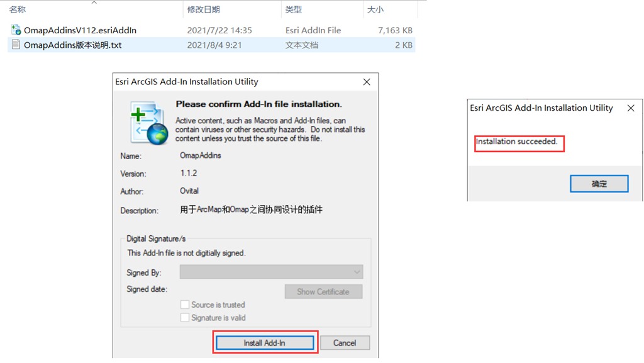The image size is (644, 363).
Task: Click the OmapAddinsV112.esriAddIn file icon
Action: pos(16,30)
